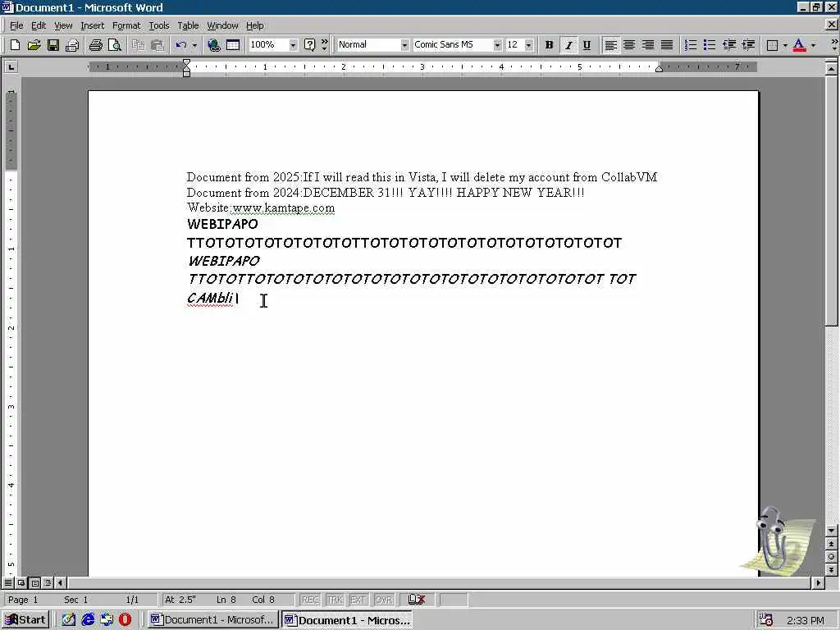Expand the Font dropdown showing Comic Sans MS
Screen dimensions: 840x630
point(497,45)
